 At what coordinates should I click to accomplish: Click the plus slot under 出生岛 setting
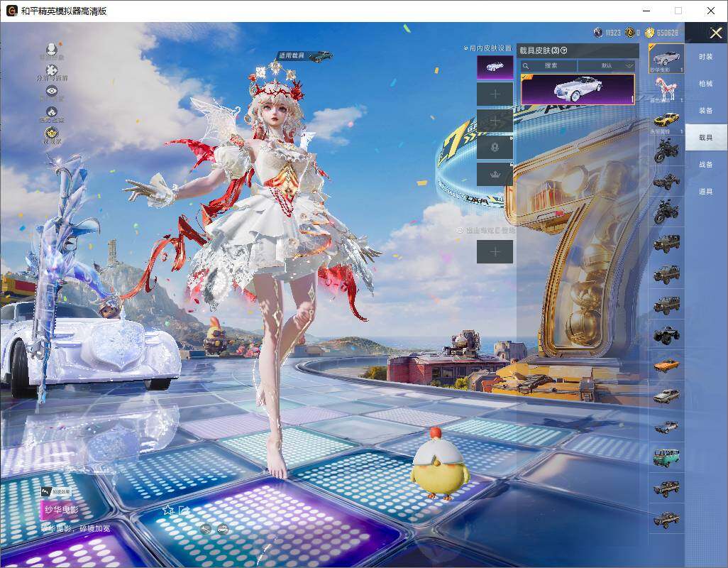[x=495, y=252]
